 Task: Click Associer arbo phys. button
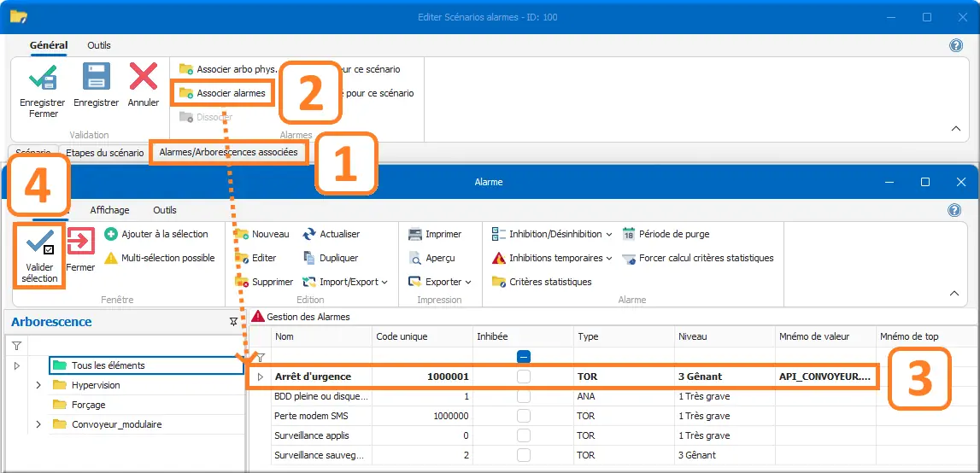point(227,69)
